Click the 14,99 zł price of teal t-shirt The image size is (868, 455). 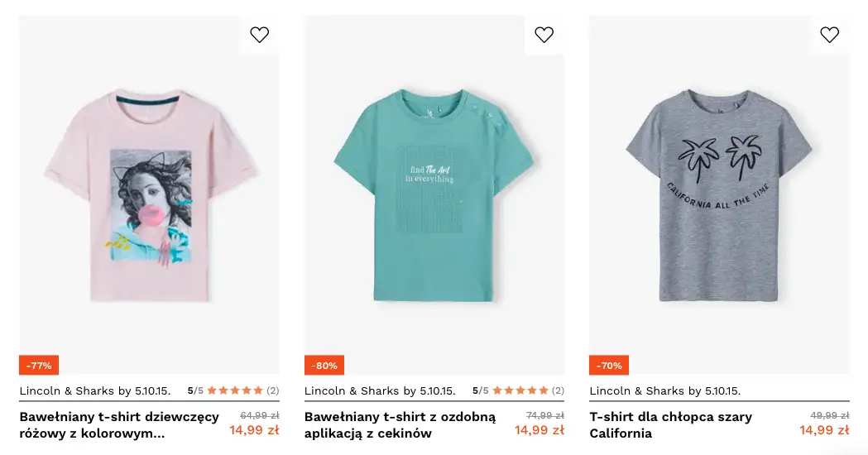click(x=540, y=430)
